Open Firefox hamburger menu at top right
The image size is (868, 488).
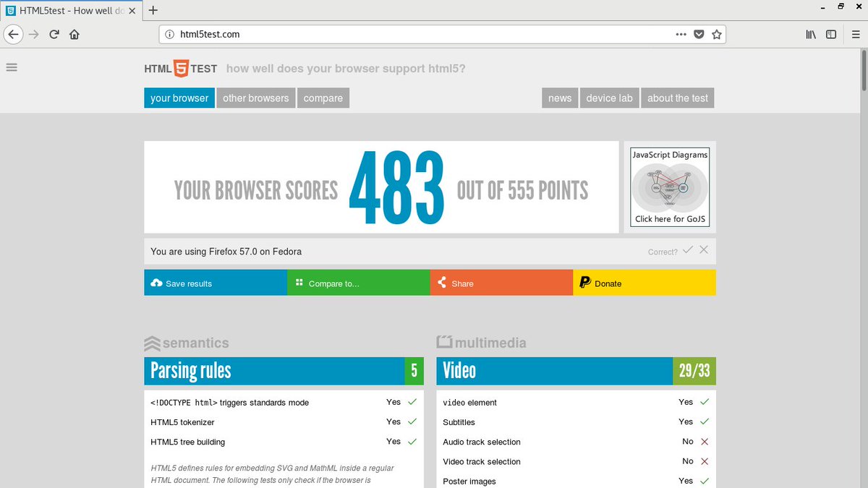(854, 34)
